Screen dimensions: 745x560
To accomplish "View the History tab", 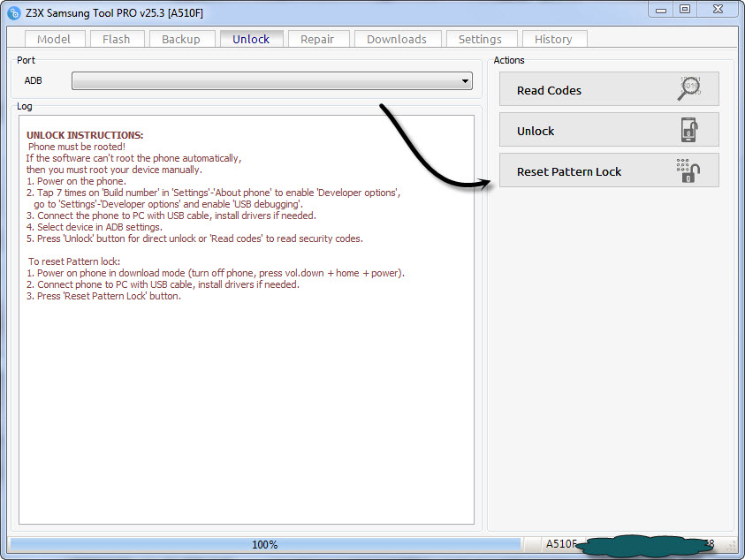I will click(554, 39).
